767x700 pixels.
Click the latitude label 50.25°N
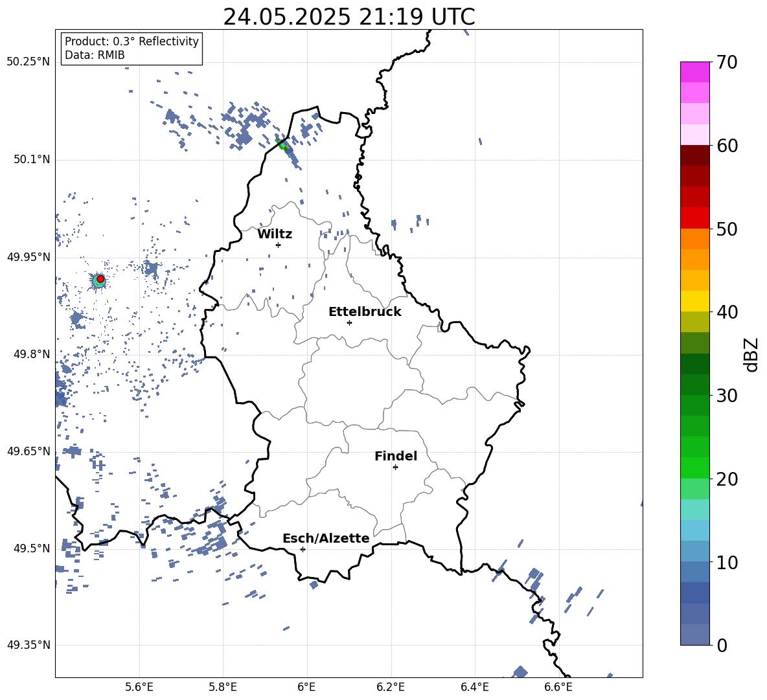click(29, 62)
